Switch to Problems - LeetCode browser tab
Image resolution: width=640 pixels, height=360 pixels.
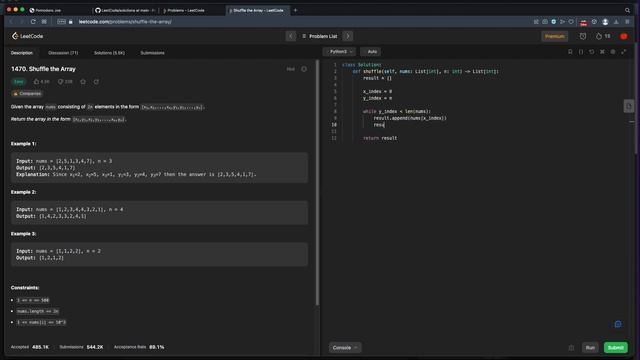coord(185,10)
